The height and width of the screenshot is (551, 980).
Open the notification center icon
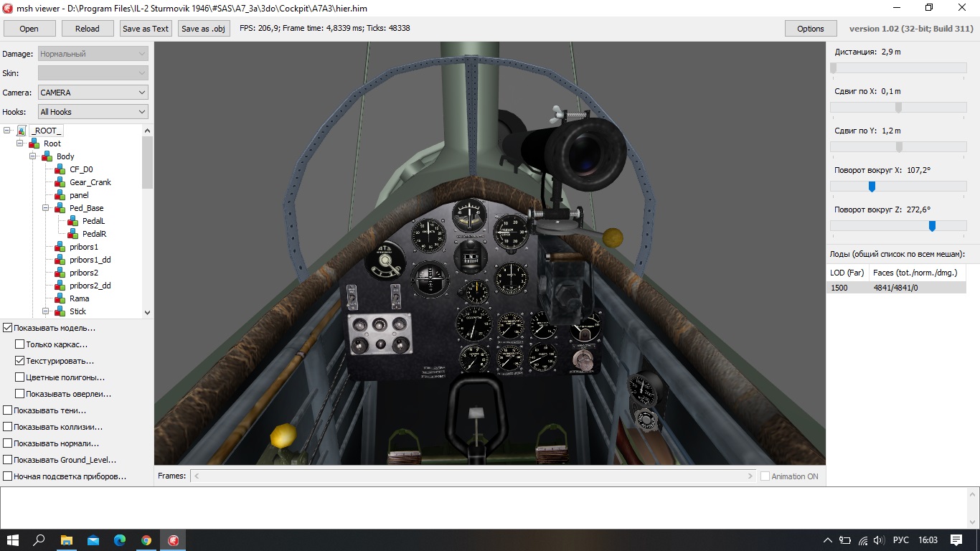coord(956,540)
